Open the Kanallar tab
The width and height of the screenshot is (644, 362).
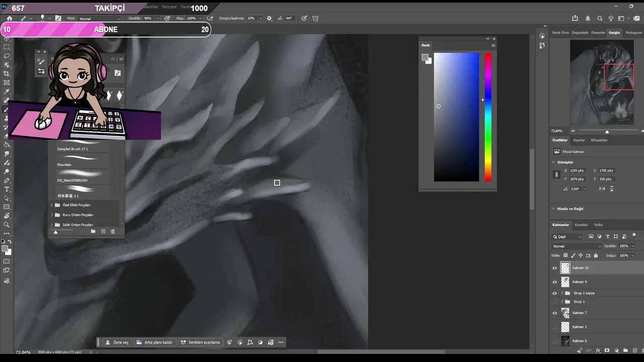pos(581,225)
